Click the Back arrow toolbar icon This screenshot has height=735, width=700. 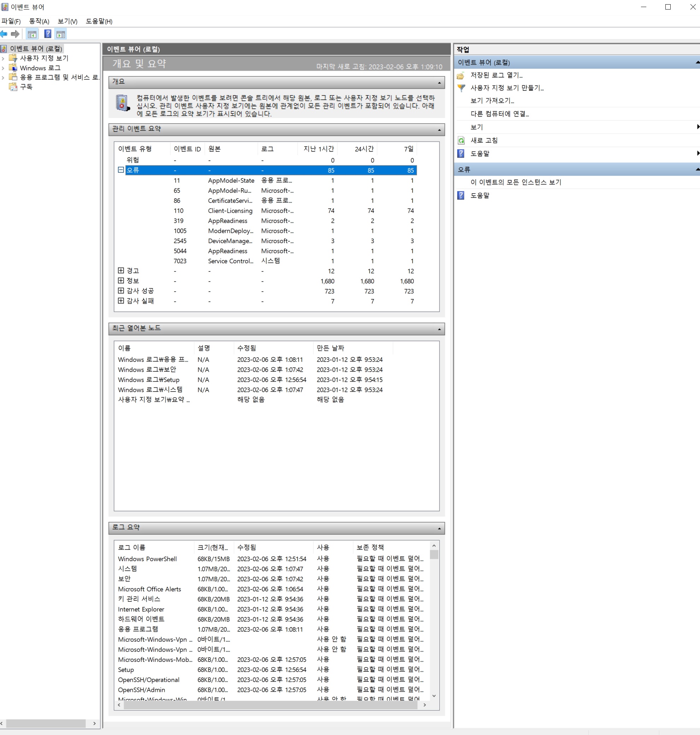point(4,34)
